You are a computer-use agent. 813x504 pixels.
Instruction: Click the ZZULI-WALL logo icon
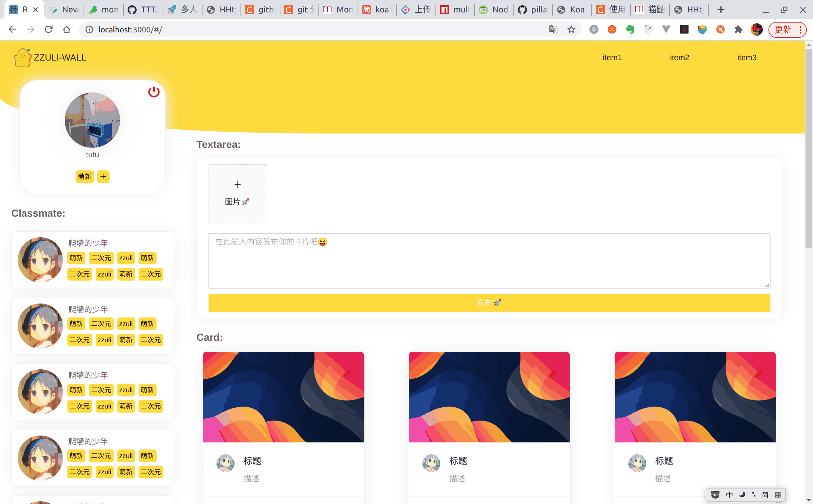21,58
